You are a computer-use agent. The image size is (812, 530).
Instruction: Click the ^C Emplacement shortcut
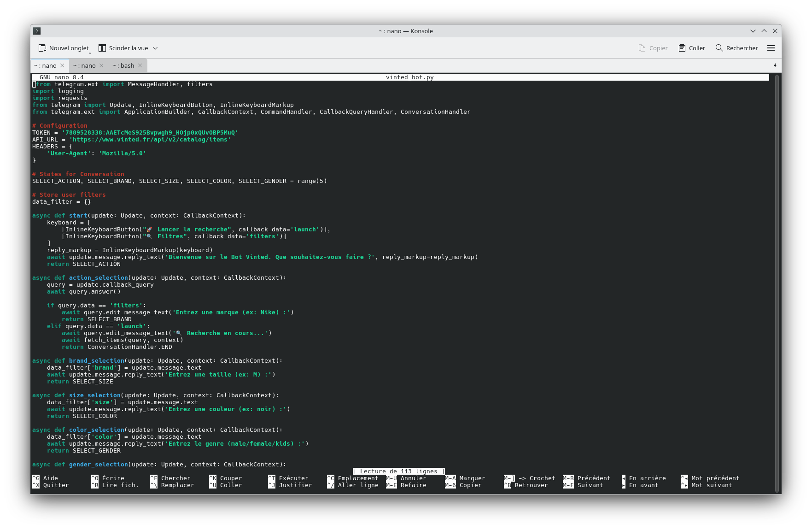(x=353, y=478)
